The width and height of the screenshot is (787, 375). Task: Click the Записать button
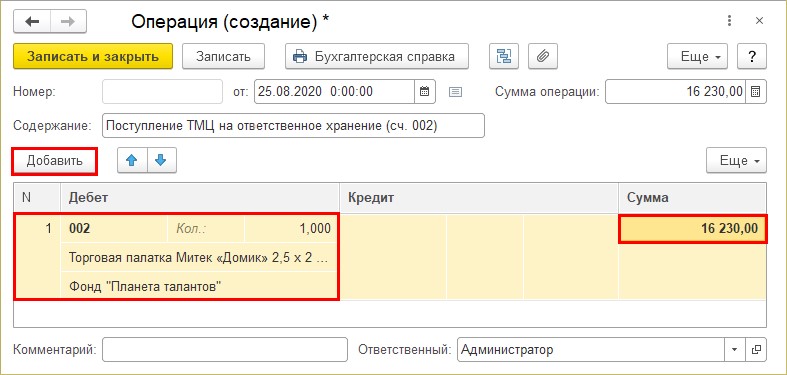[223, 56]
